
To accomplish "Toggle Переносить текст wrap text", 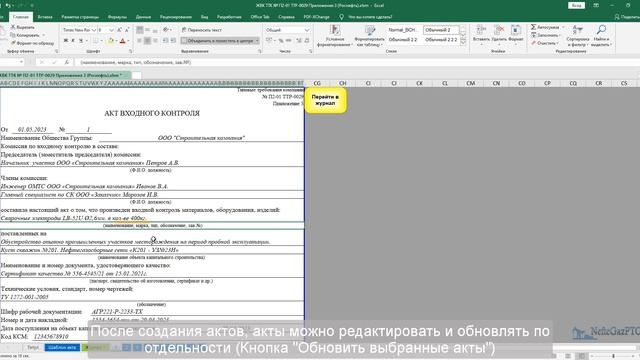I will 201,30.
